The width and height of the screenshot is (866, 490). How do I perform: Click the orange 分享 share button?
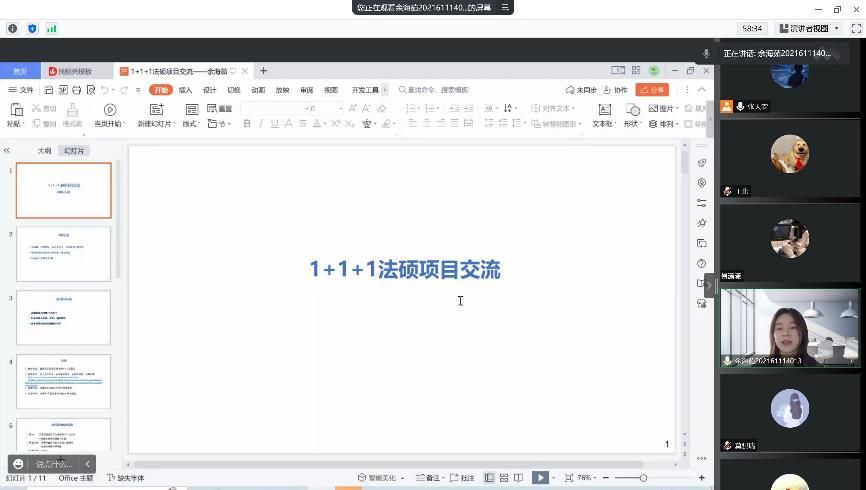(x=652, y=90)
